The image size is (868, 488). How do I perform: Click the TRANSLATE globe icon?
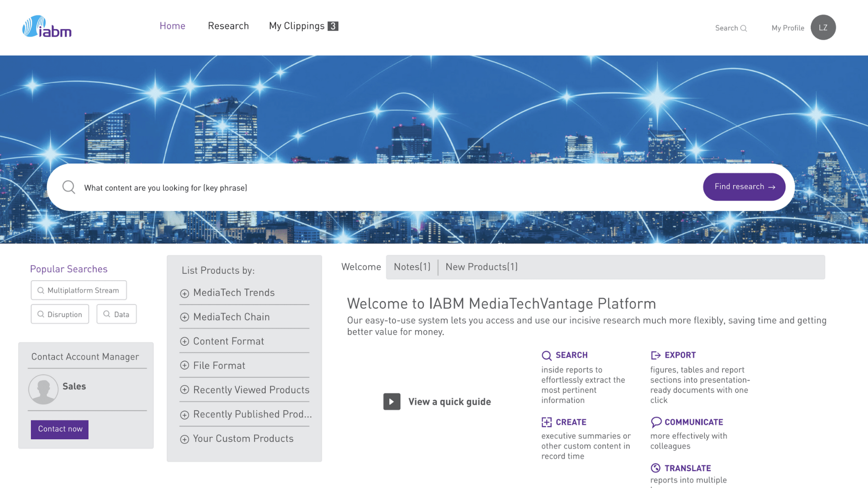[656, 468]
